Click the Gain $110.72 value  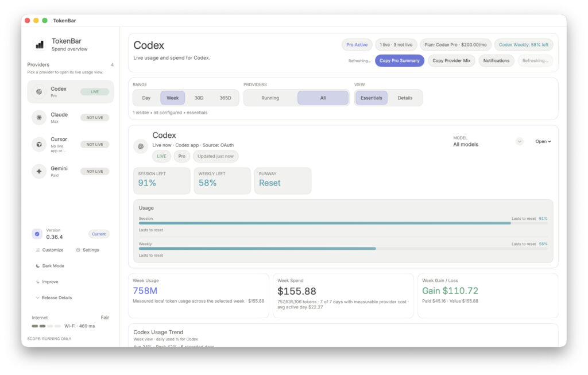450,291
